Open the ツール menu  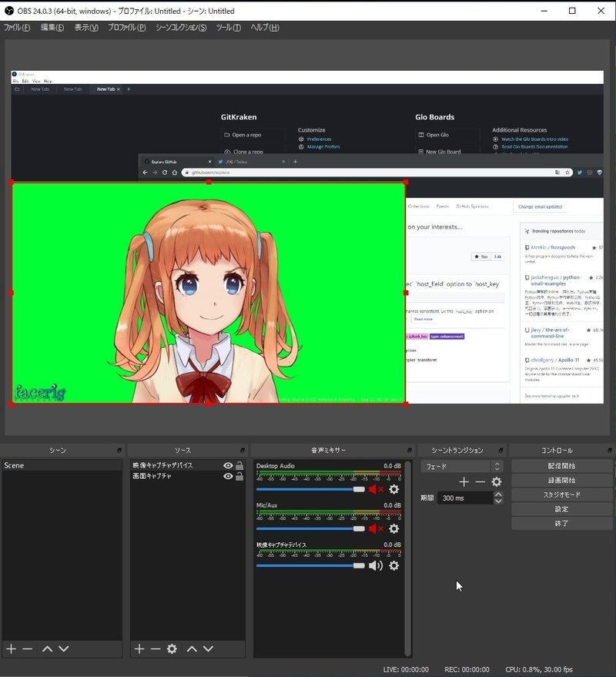pos(229,28)
